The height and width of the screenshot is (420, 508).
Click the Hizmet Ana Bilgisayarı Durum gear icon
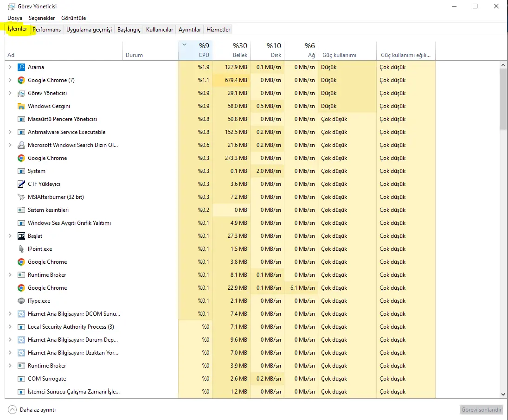tap(21, 340)
